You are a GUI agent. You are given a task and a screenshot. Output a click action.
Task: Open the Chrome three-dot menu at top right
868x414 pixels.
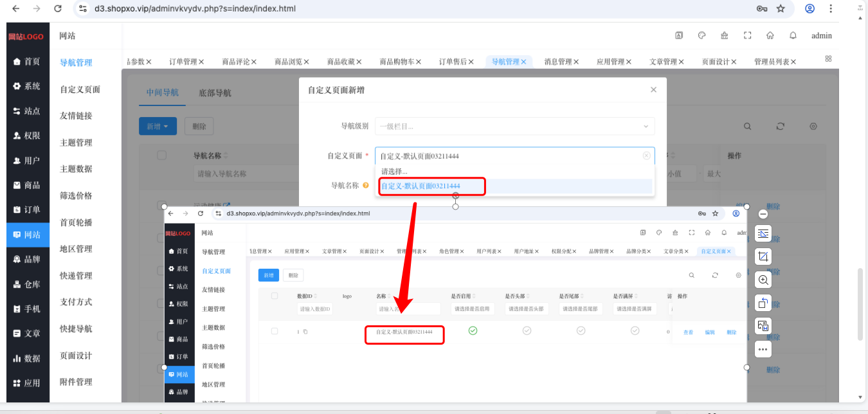point(831,9)
